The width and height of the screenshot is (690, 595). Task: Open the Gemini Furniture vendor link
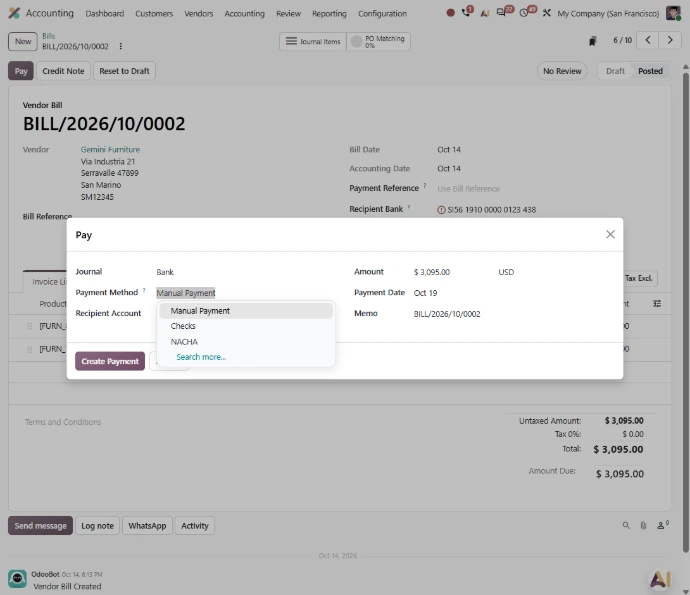(x=110, y=150)
